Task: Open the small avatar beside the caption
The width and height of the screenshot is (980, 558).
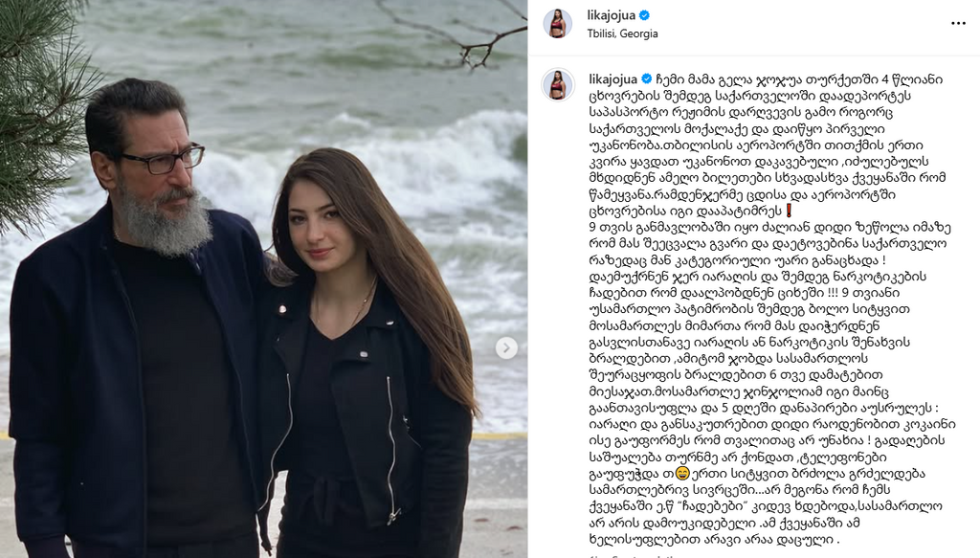Action: click(x=558, y=84)
